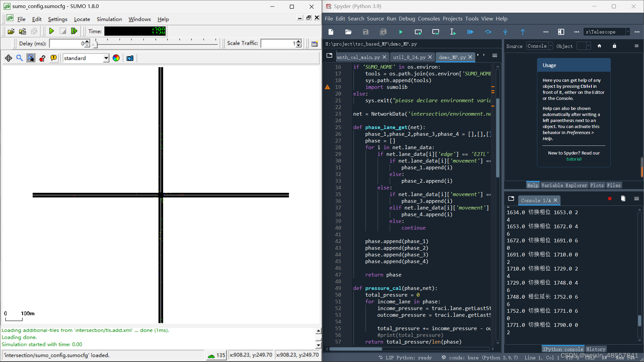Viewport: 644px width, 362px height.
Task: Open new microscopic view in SUMO
Action: 314,44
